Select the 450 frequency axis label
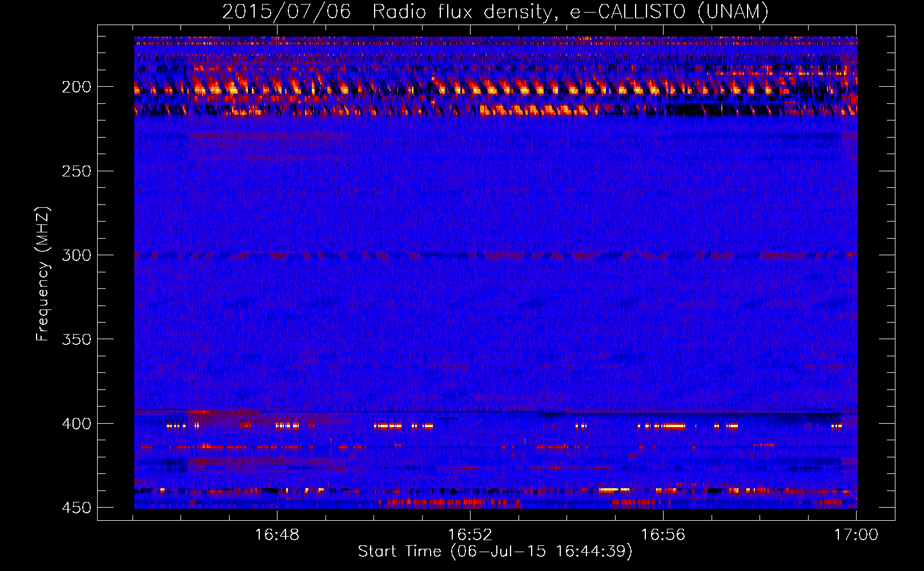 [x=77, y=508]
